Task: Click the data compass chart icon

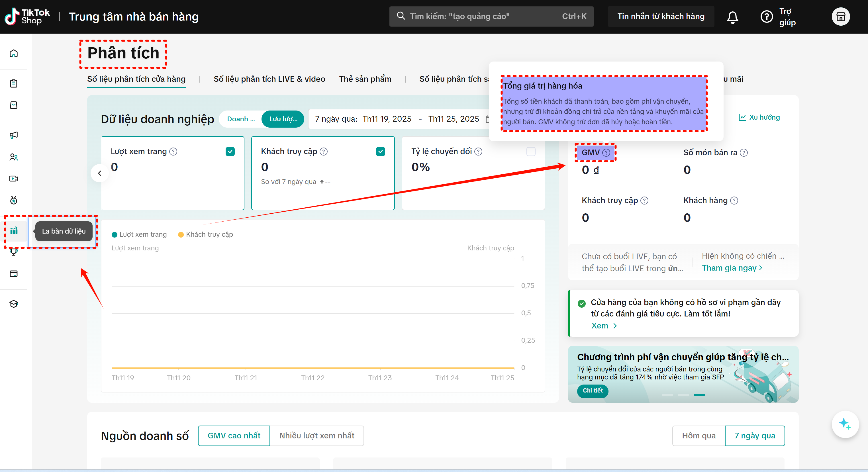Action: (14, 231)
